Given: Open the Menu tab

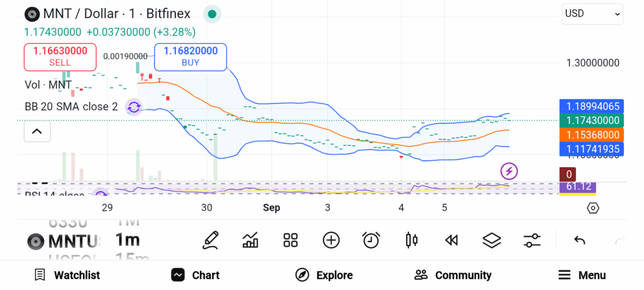Looking at the screenshot, I should [x=582, y=275].
